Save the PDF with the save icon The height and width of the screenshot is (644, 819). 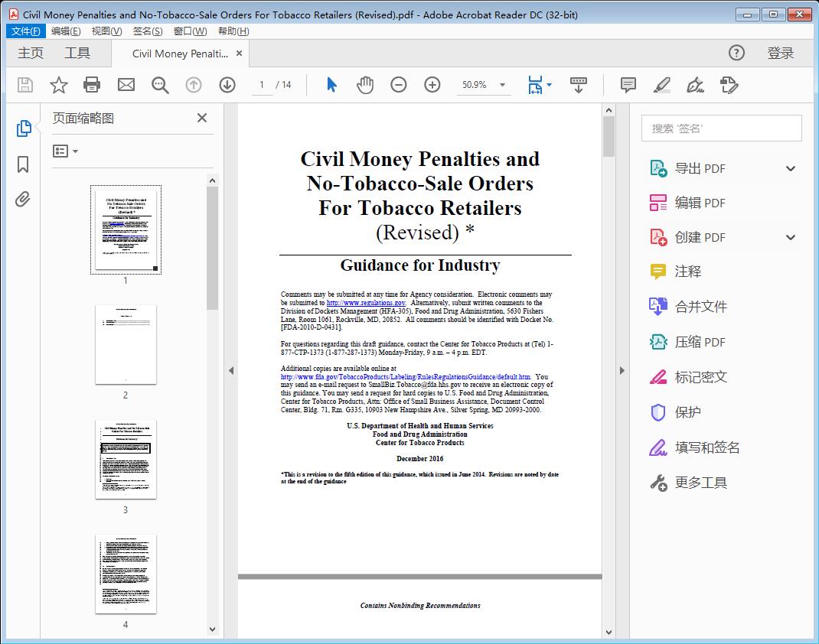tap(24, 85)
